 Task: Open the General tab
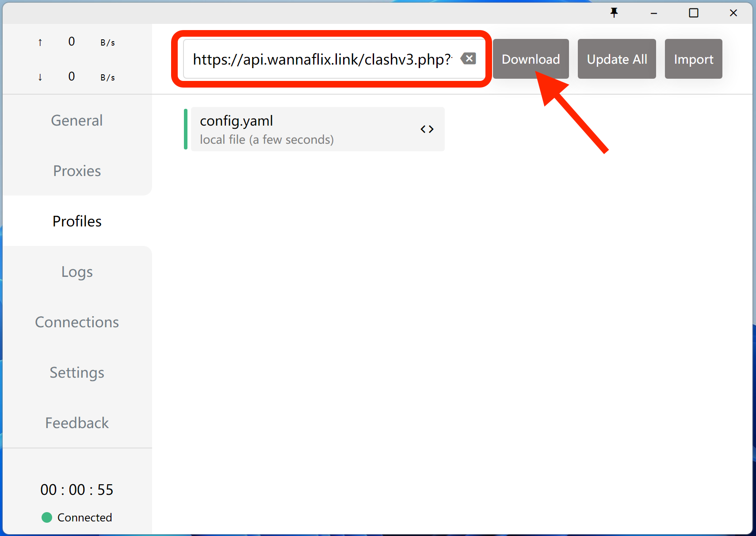point(77,120)
